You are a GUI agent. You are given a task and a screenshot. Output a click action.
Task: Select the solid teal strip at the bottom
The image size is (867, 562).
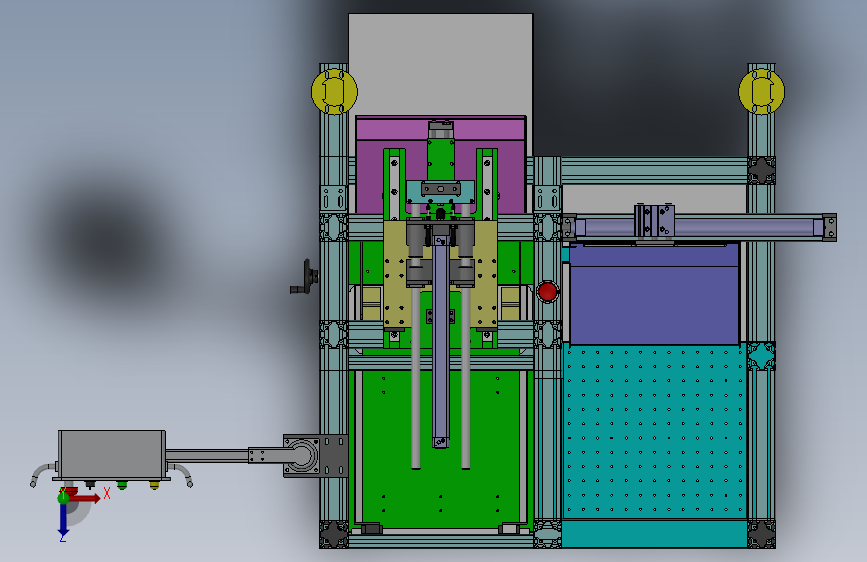point(655,534)
